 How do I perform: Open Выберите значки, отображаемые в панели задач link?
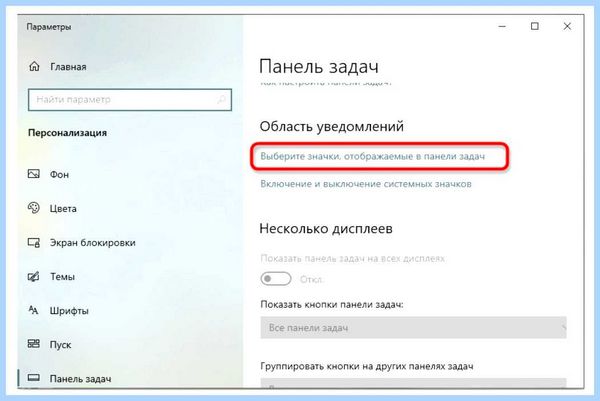pyautogui.click(x=372, y=156)
